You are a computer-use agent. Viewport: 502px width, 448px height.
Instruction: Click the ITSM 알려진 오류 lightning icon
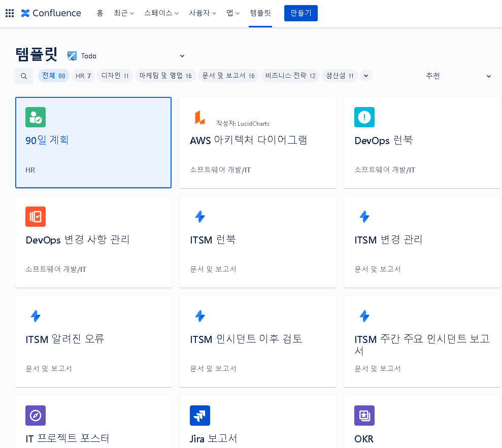click(36, 316)
